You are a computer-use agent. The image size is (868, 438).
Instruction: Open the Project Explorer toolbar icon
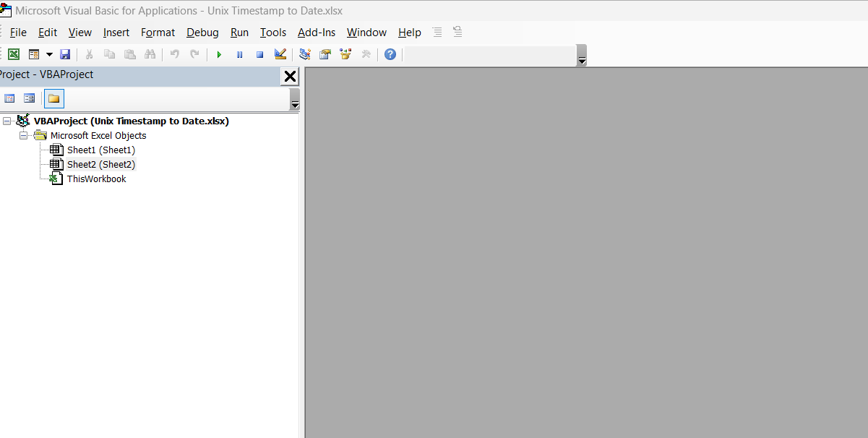tap(305, 54)
